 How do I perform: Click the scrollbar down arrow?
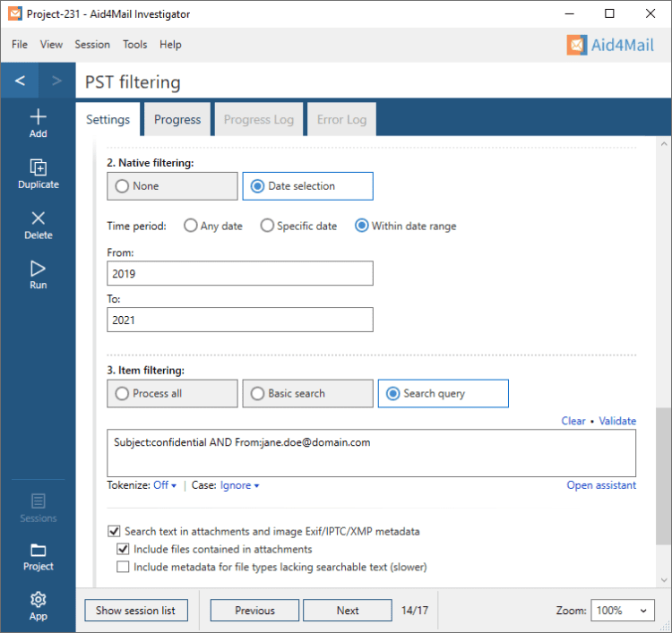pyautogui.click(x=663, y=580)
